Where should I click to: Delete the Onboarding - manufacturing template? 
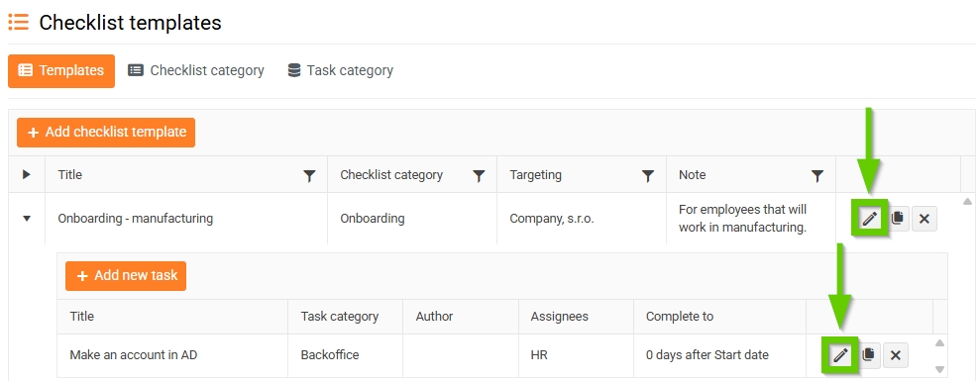(x=925, y=218)
